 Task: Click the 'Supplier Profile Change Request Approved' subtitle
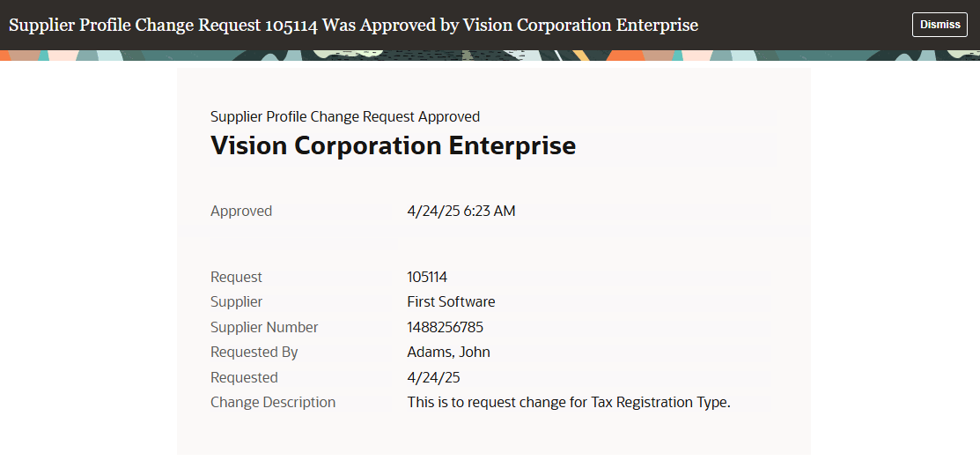click(345, 116)
